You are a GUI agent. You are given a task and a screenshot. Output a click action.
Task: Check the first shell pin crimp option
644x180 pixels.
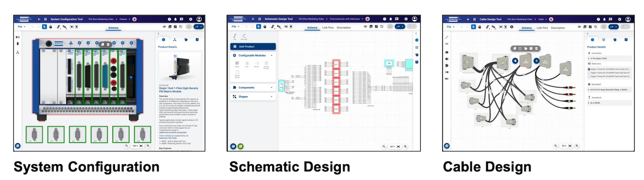[x=589, y=69]
